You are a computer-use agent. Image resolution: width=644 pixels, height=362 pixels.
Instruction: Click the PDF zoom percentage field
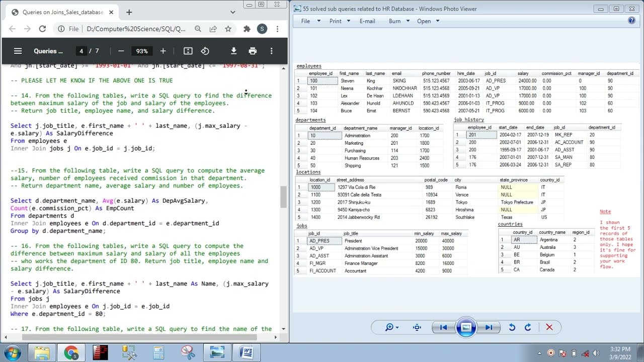[142, 51]
